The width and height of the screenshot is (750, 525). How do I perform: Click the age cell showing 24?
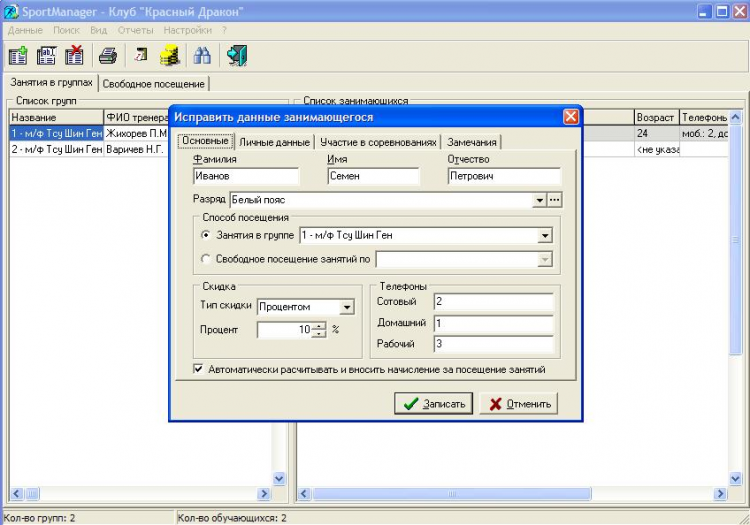[x=656, y=133]
